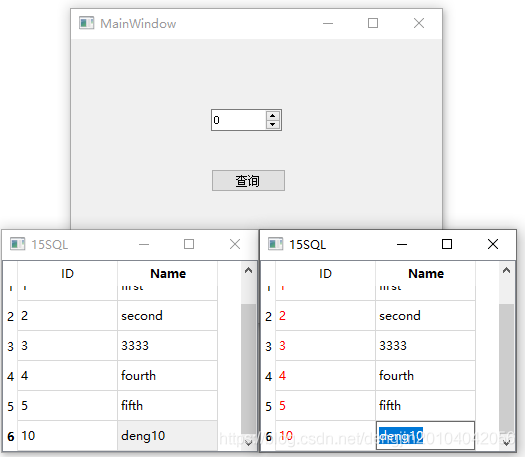The height and width of the screenshot is (457, 525).
Task: Select row header 4 in right 15SQL table
Action: coord(268,376)
